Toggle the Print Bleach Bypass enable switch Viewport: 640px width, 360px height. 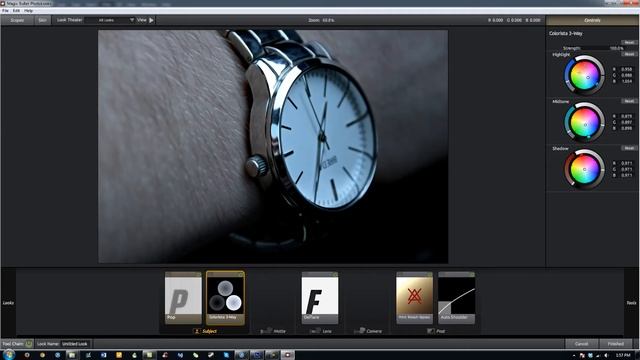[x=429, y=274]
